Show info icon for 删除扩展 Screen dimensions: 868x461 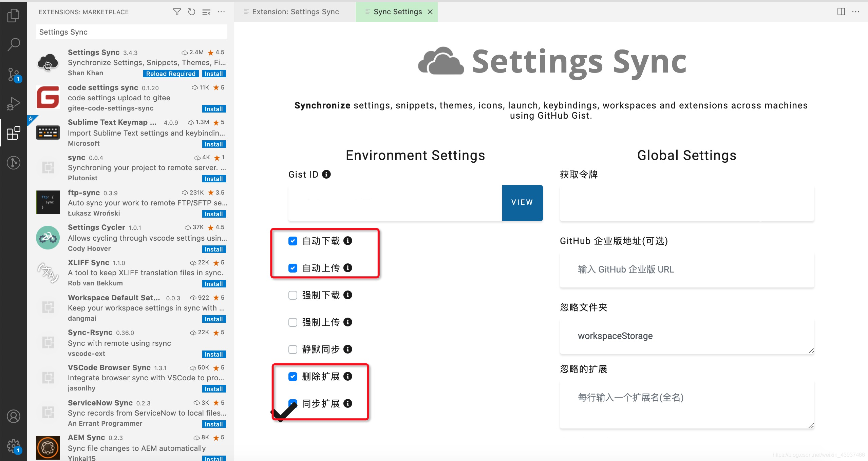click(x=348, y=376)
